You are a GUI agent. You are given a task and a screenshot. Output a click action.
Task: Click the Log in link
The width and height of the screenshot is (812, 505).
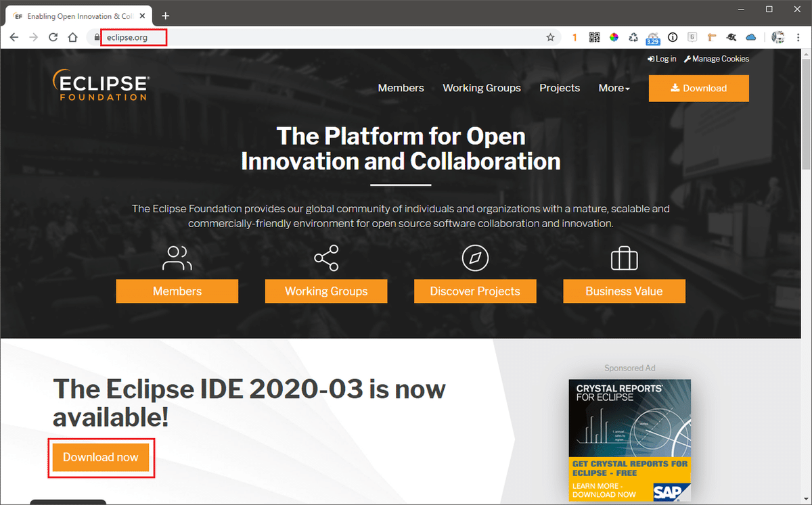coord(662,59)
